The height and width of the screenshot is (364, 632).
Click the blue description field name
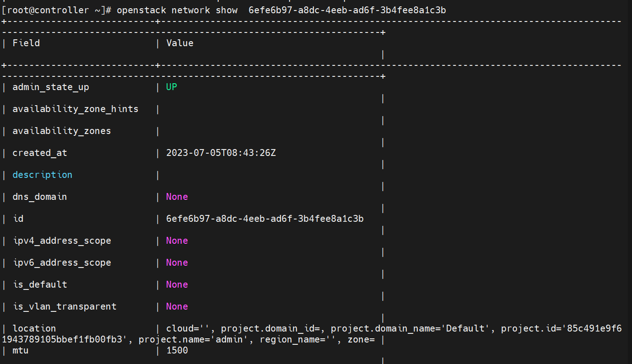coord(43,175)
